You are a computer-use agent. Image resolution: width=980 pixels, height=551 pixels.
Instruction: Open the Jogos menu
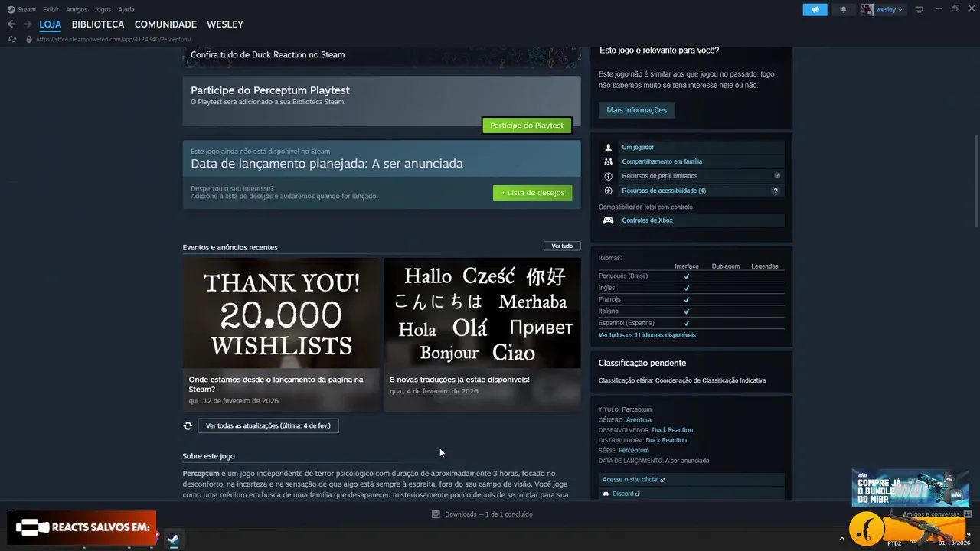click(x=103, y=9)
